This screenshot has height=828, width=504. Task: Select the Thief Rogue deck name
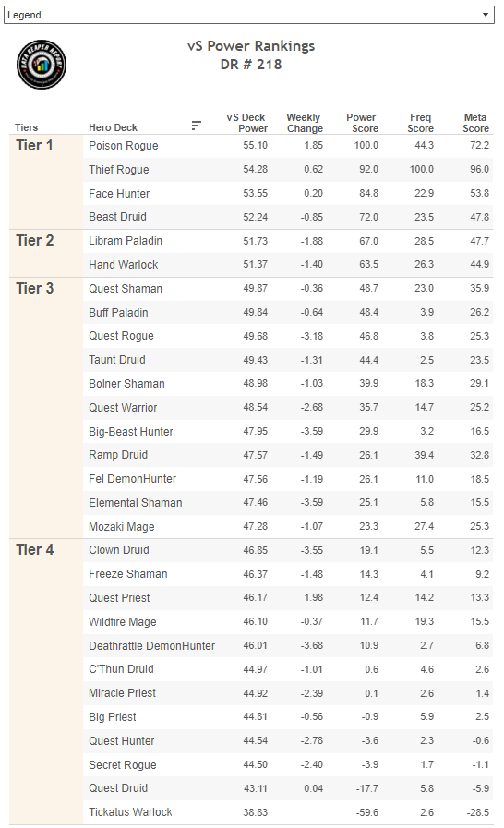[119, 170]
